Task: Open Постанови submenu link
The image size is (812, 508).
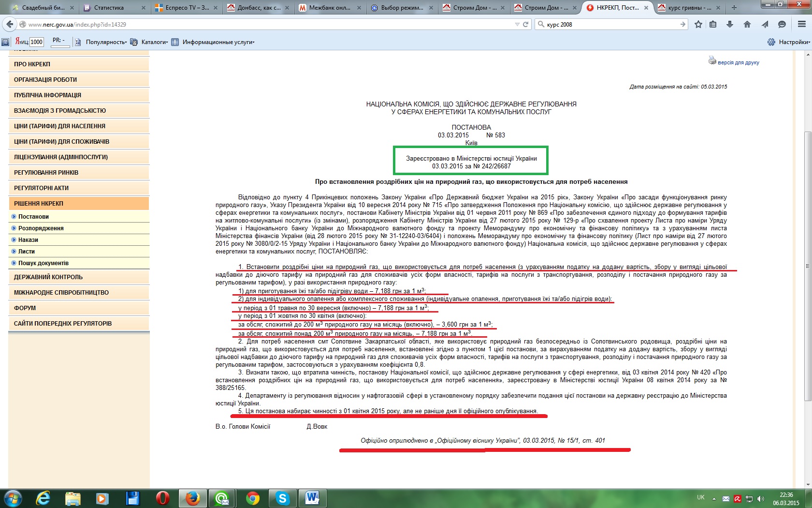Action: (33, 217)
